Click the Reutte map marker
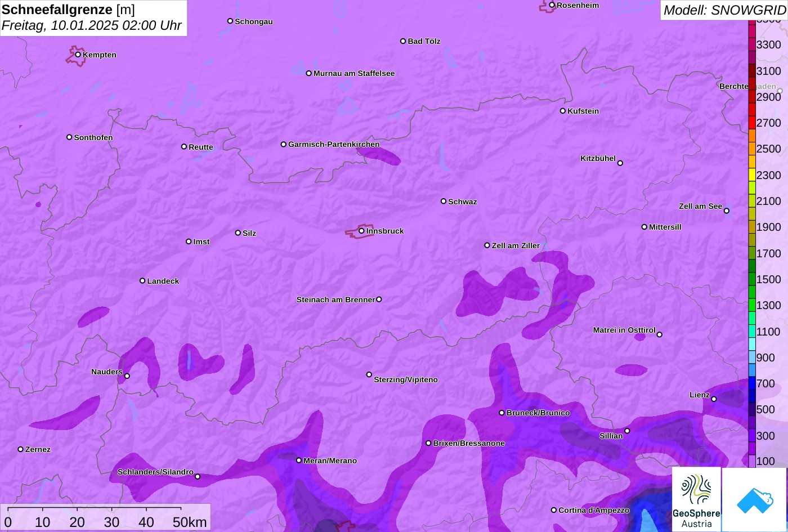Image resolution: width=788 pixels, height=532 pixels. tap(184, 146)
